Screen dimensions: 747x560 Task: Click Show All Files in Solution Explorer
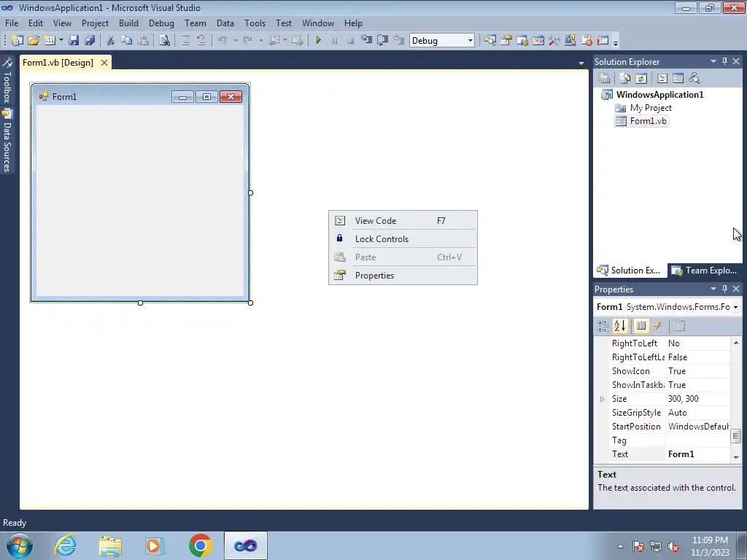625,78
